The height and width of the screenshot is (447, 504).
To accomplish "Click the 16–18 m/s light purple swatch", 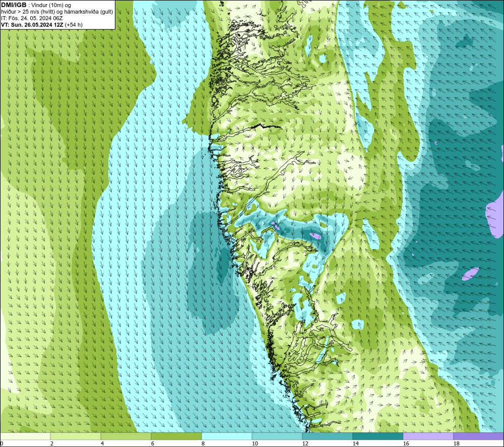I will click(x=428, y=436).
